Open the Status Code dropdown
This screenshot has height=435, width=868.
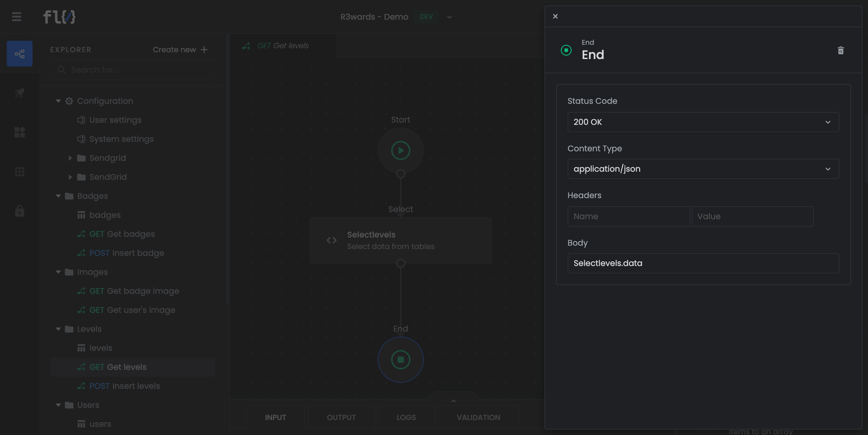tap(703, 122)
